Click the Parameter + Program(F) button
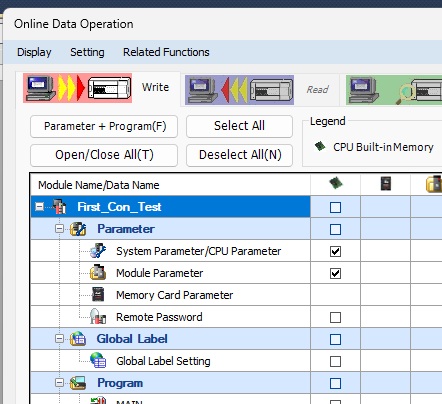 tap(104, 126)
